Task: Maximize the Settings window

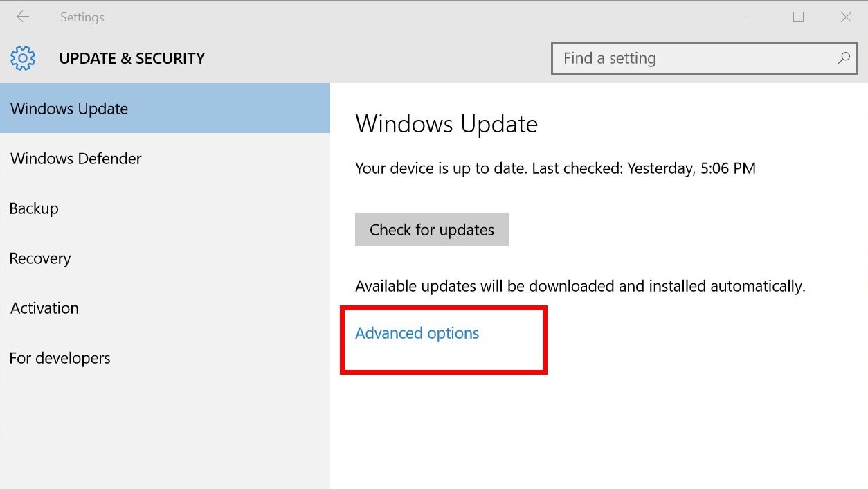Action: 798,17
